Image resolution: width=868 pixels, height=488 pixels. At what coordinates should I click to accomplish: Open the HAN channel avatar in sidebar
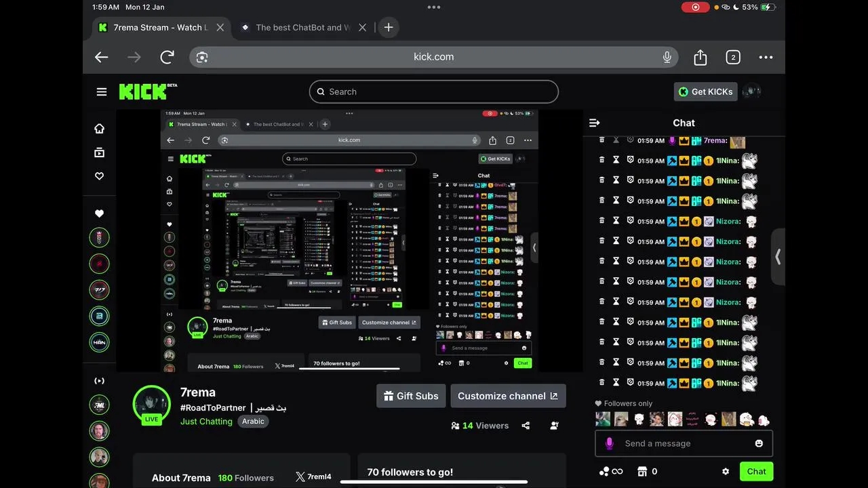(x=100, y=342)
